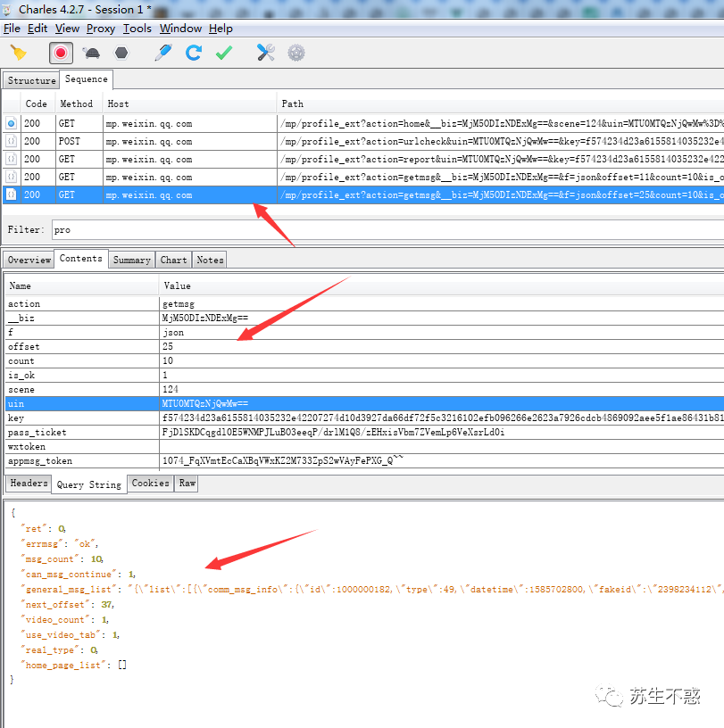Switch to the Structure tab

[31, 80]
